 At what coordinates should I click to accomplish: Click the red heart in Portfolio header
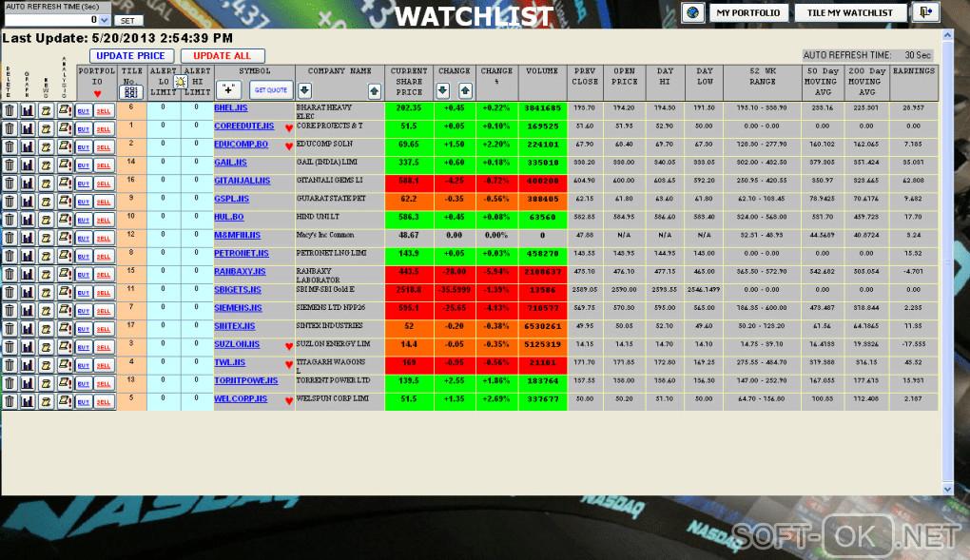(x=97, y=94)
